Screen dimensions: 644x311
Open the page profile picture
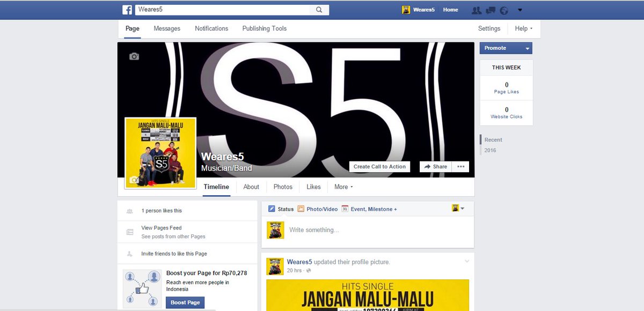tap(160, 153)
